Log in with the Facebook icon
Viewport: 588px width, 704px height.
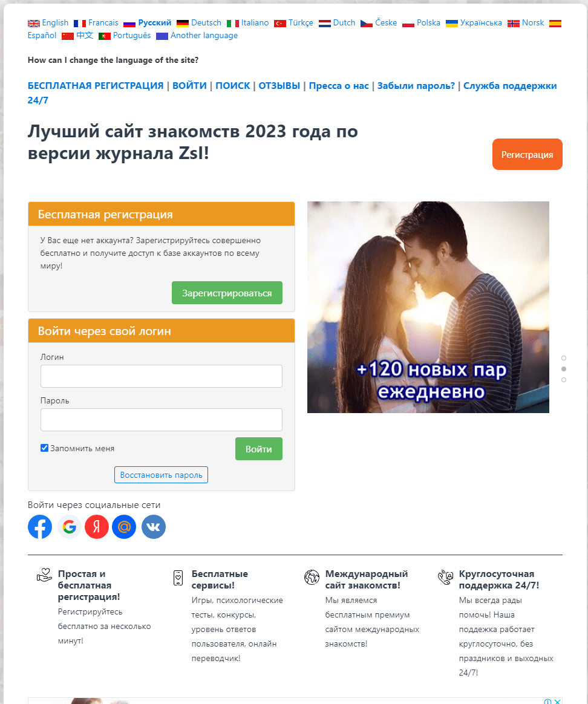pos(40,527)
